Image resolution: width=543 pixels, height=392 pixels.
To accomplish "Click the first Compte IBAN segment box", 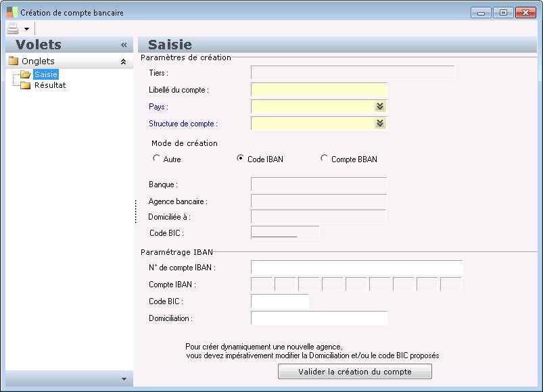I will pyautogui.click(x=262, y=285).
